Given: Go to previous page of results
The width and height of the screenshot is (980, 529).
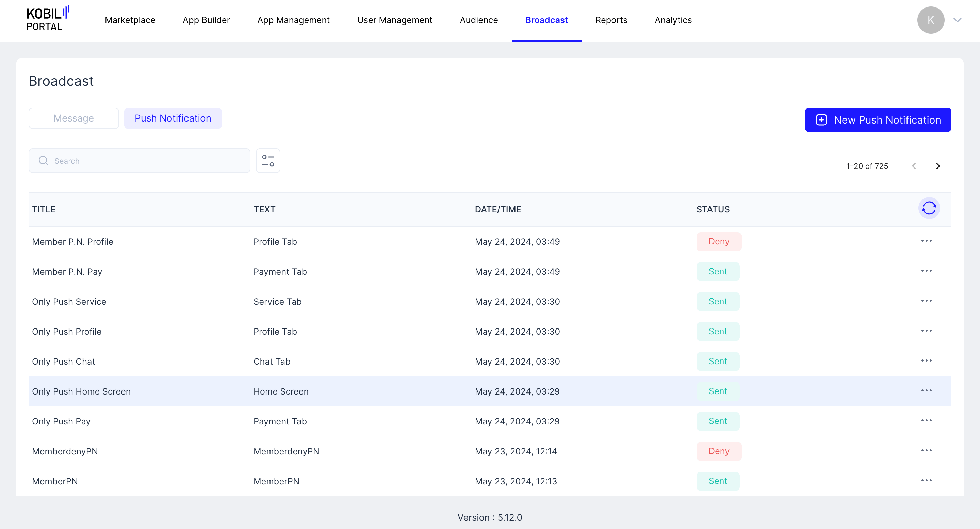Looking at the screenshot, I should click(914, 166).
